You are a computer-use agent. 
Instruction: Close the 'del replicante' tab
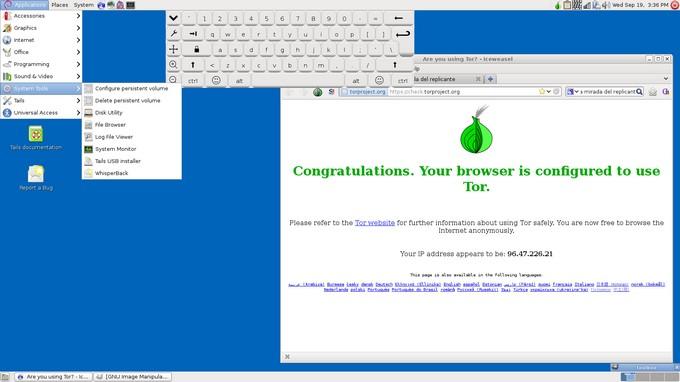tap(478, 79)
